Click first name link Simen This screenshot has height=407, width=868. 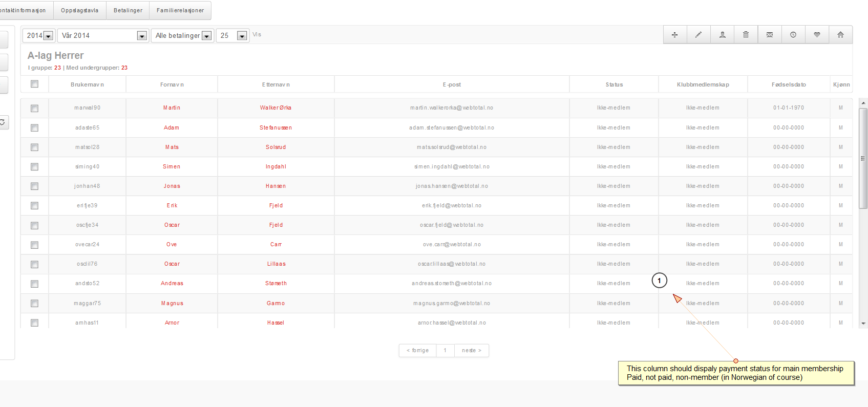tap(172, 166)
